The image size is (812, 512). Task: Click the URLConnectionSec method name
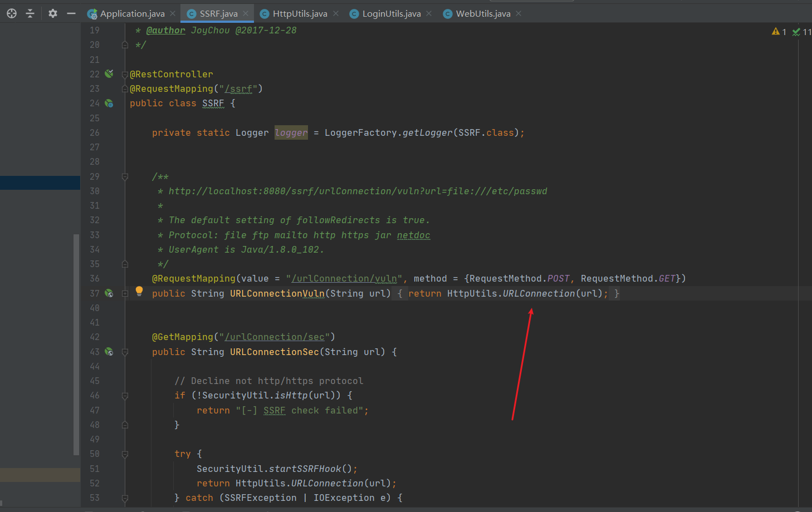[x=275, y=352]
